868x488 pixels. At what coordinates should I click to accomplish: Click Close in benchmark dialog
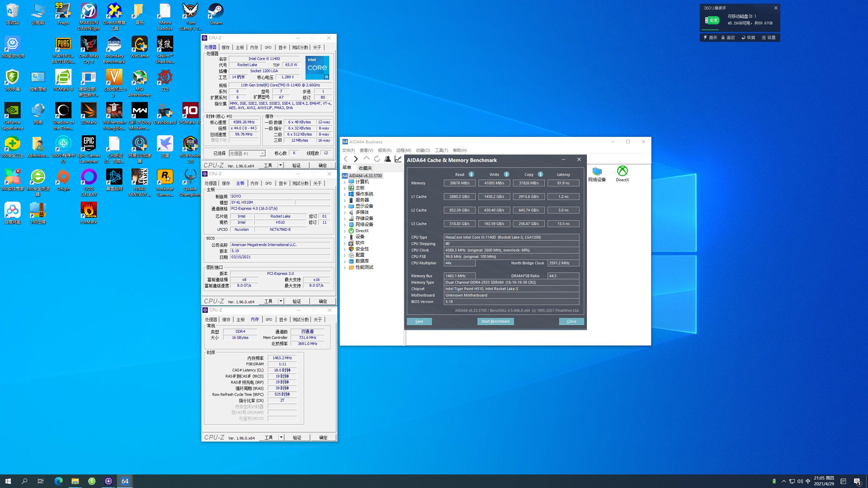[x=571, y=321]
